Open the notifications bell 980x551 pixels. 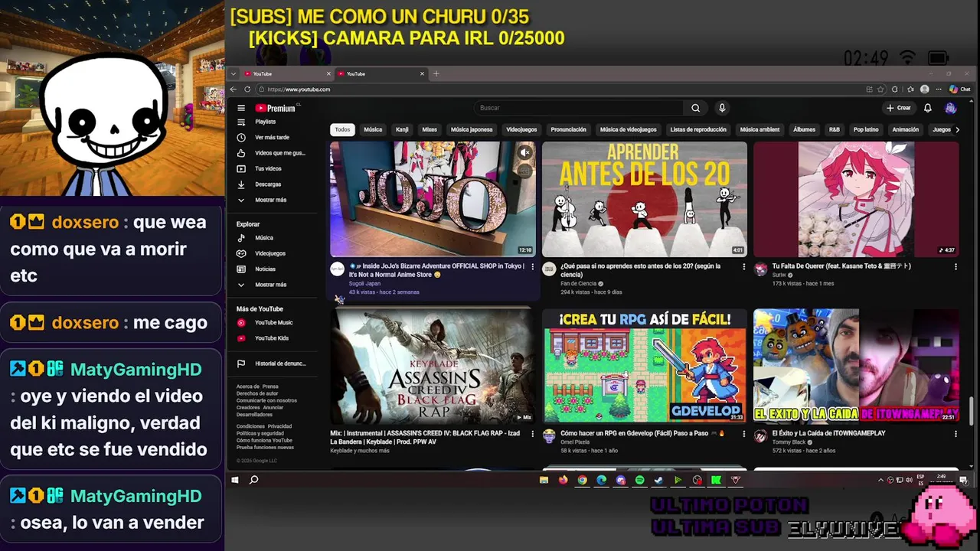pos(927,108)
